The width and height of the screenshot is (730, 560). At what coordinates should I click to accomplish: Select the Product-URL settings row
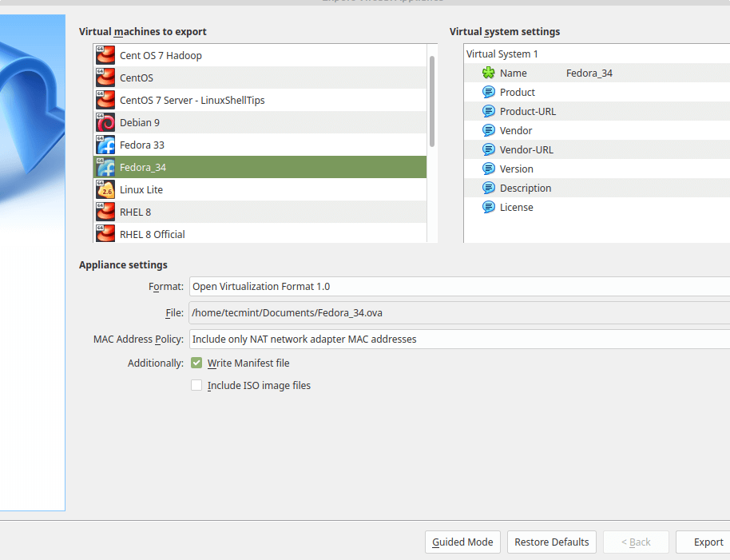tap(597, 111)
